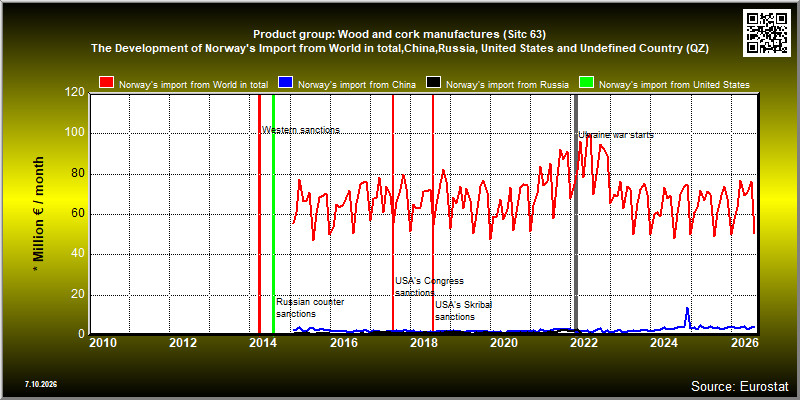This screenshot has width=800, height=400.
Task: Click the y-axis value 100
Action: pos(75,134)
